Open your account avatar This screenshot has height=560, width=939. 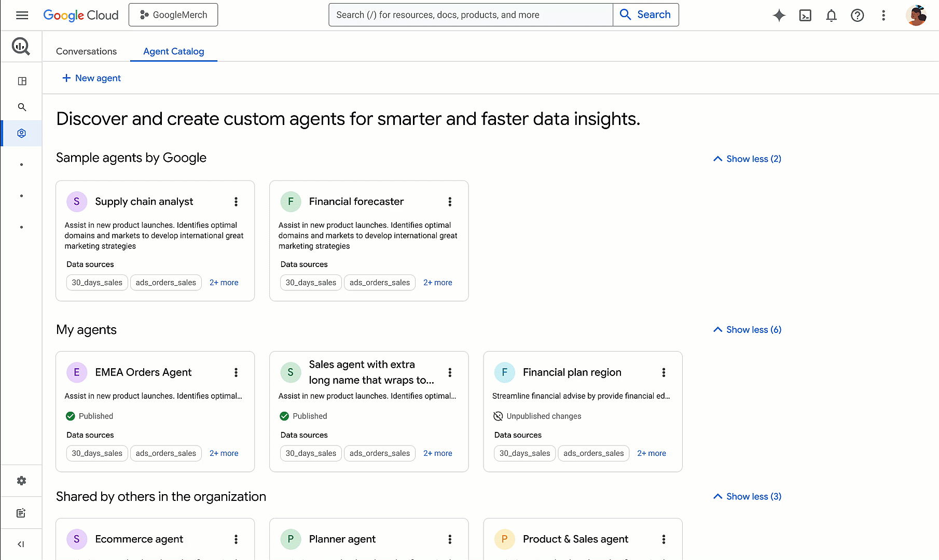pos(917,15)
